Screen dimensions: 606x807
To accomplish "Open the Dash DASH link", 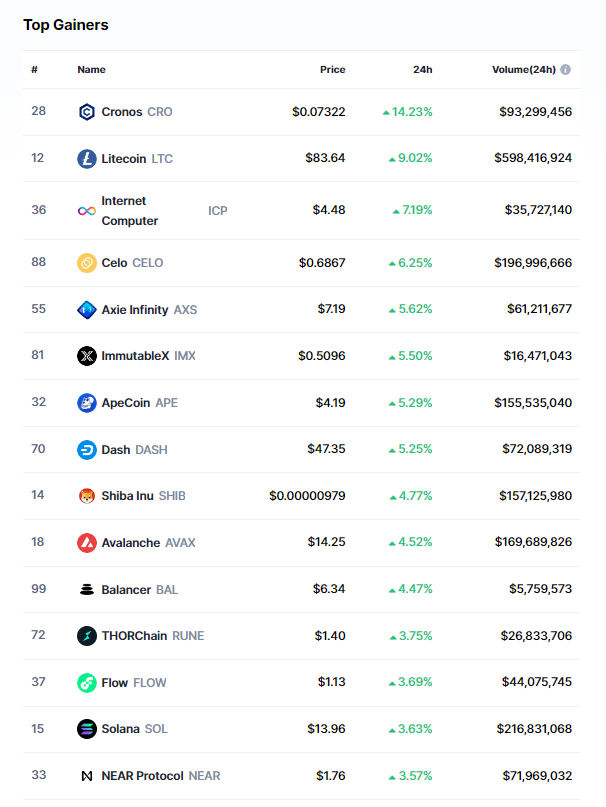I will coord(134,449).
